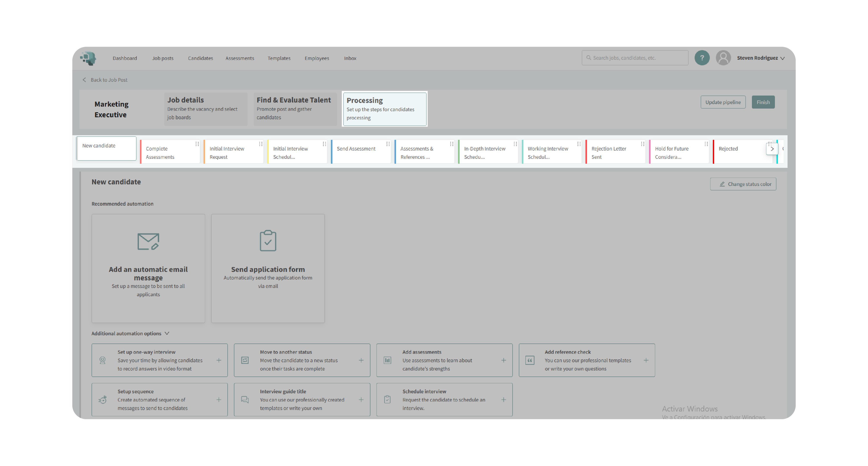Click drag handle on Send Assessment stage
The width and height of the screenshot is (868, 466).
click(388, 144)
